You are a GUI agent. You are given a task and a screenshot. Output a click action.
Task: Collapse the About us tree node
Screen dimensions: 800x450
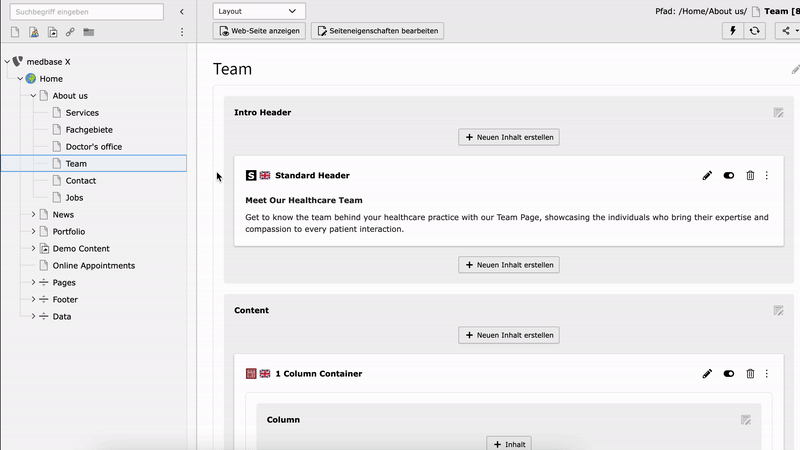coord(33,95)
